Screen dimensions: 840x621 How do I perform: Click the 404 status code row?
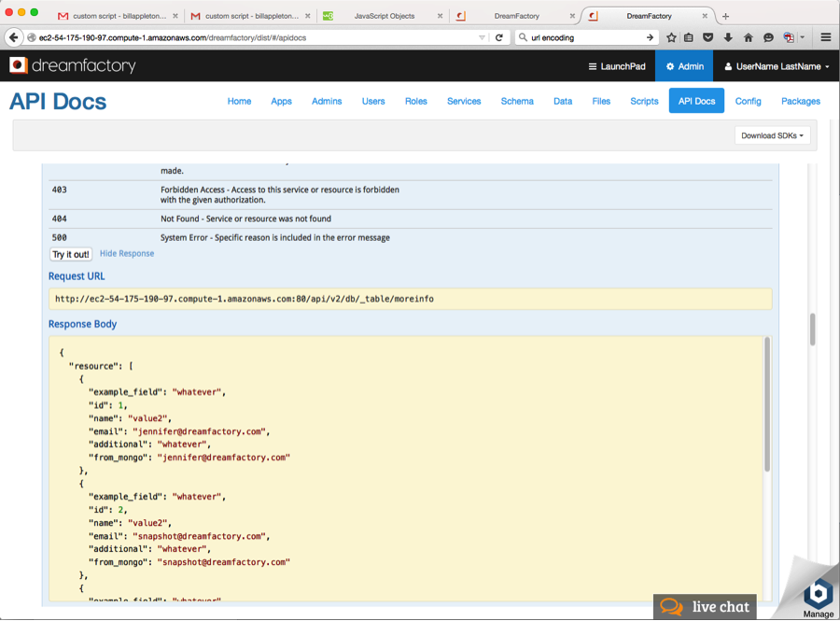[411, 219]
